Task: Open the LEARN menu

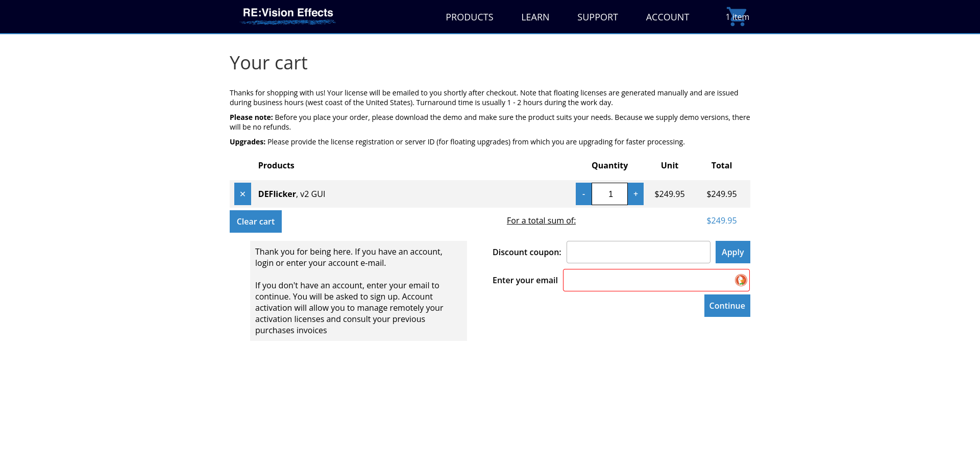Action: tap(535, 17)
